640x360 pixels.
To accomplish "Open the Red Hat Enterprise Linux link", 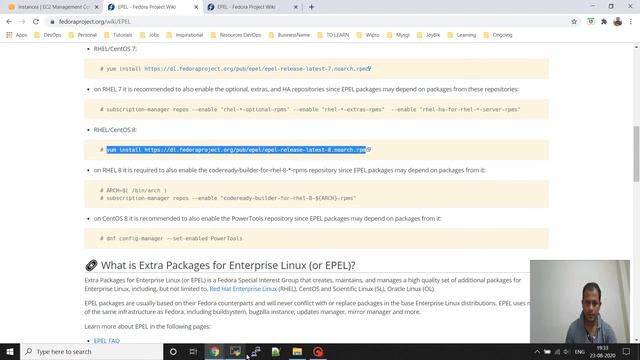I will click(243, 289).
